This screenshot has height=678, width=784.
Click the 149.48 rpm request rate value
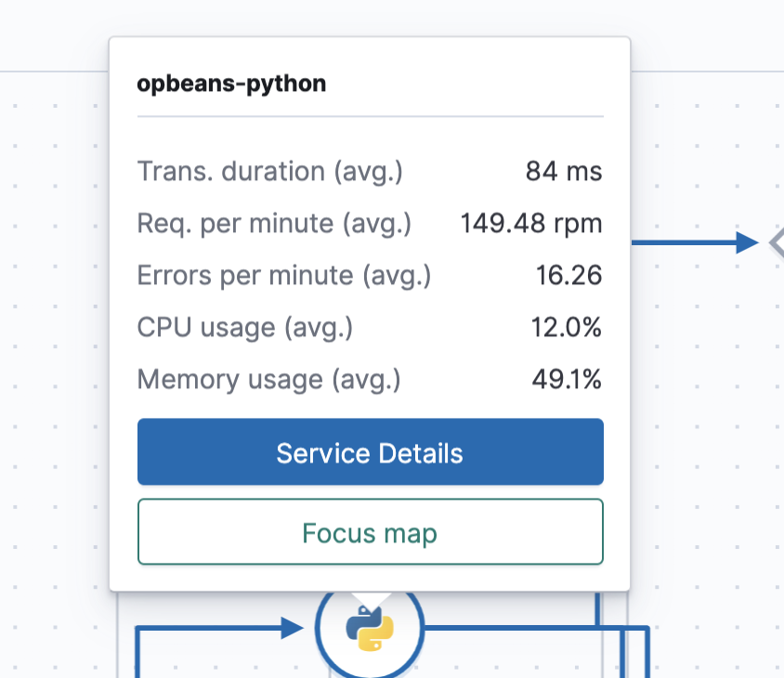530,223
